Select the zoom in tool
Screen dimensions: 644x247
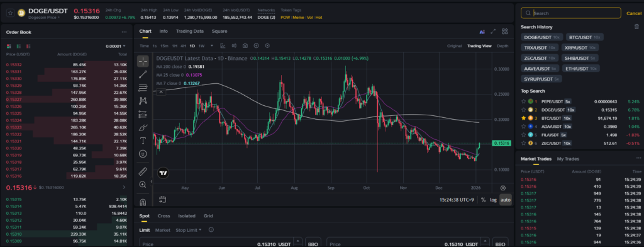point(143,185)
